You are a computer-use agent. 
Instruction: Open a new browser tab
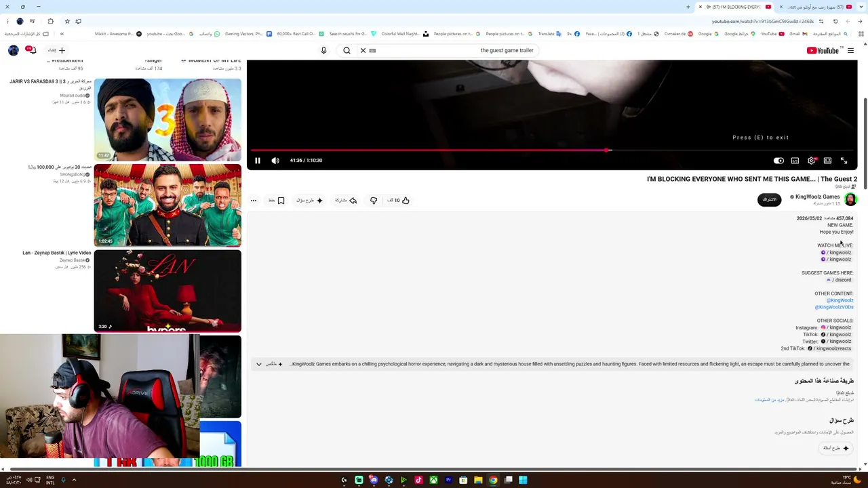[x=688, y=7]
